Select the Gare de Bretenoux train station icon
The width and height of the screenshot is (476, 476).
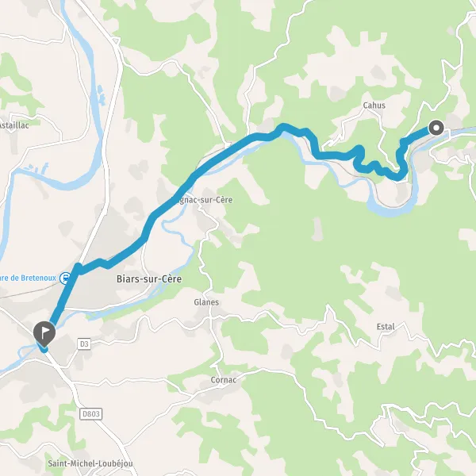(65, 278)
